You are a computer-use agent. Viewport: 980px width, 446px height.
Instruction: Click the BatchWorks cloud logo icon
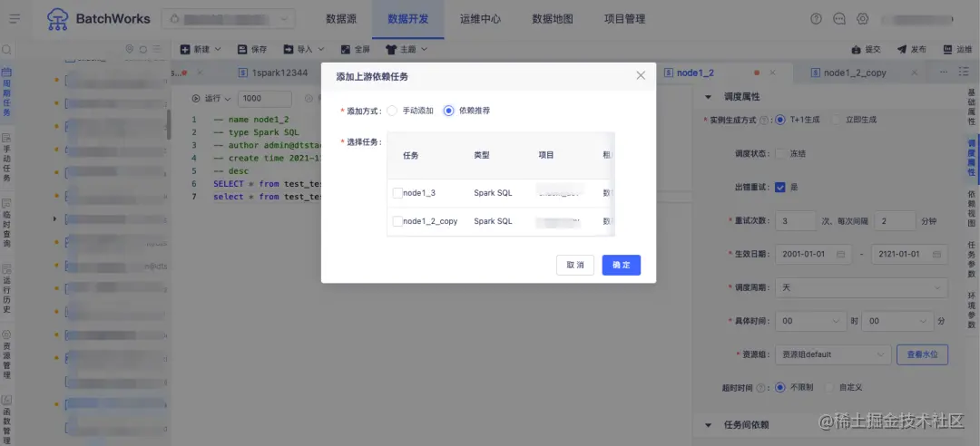click(x=57, y=19)
